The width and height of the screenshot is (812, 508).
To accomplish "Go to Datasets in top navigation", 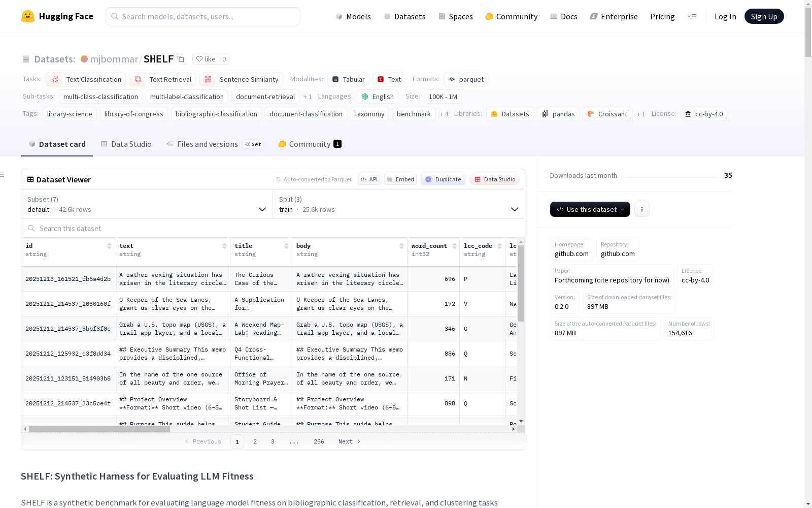I will [404, 16].
